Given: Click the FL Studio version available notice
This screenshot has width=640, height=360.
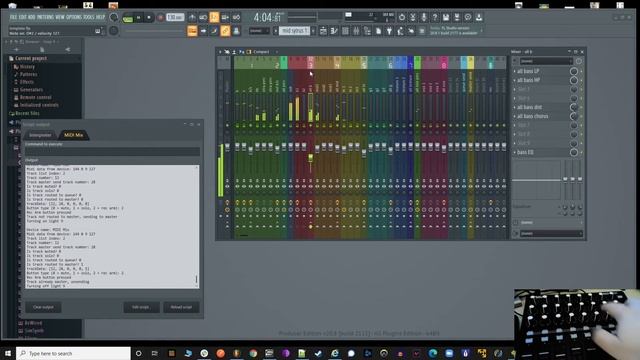Looking at the screenshot, I should [455, 31].
